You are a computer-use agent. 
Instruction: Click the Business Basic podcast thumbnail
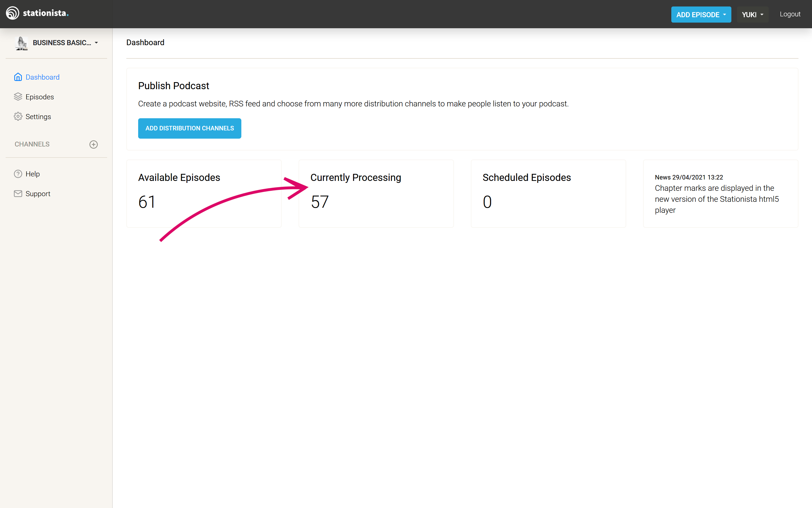pos(21,43)
